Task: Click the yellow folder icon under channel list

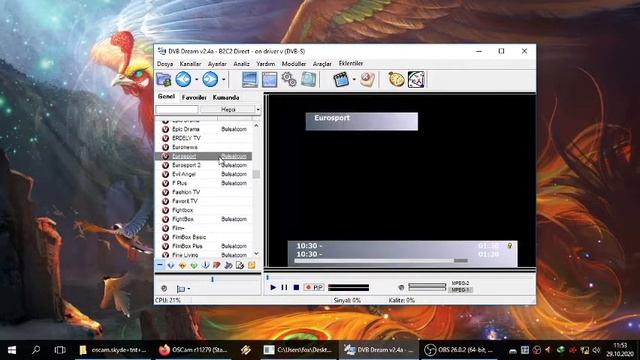Action: point(251,265)
